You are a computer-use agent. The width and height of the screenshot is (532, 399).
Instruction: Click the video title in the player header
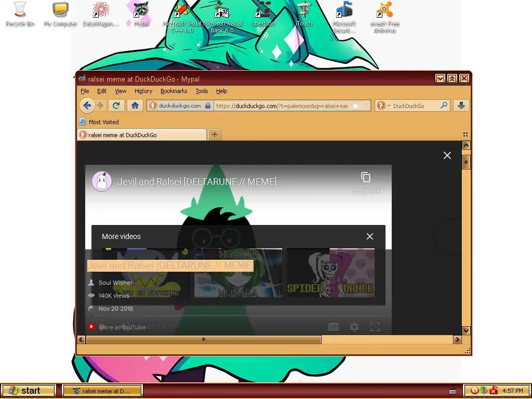click(x=197, y=181)
